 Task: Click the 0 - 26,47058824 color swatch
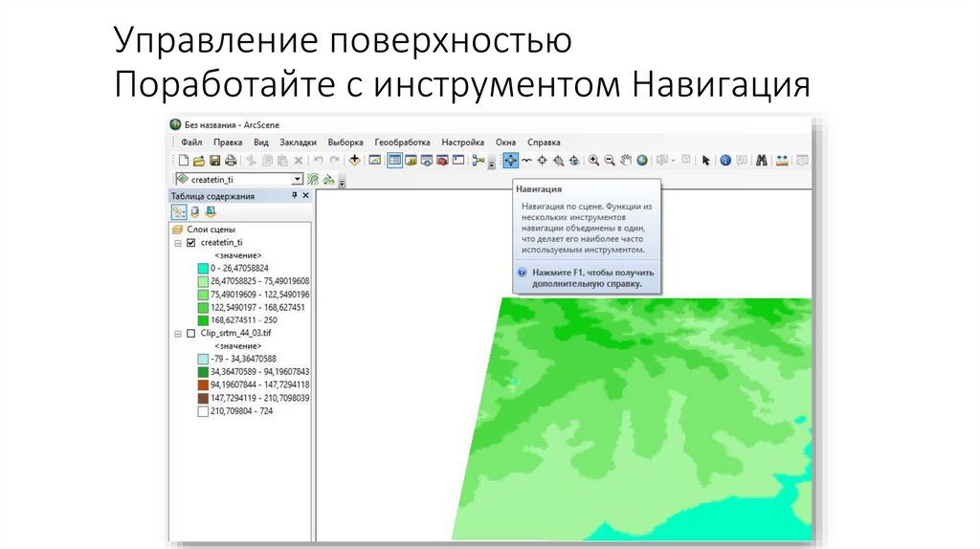[x=203, y=269]
